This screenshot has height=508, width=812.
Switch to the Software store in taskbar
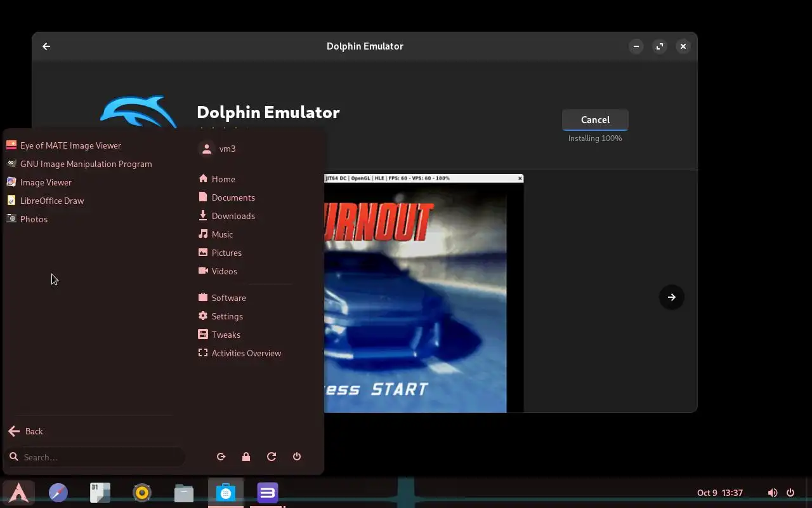(x=226, y=493)
